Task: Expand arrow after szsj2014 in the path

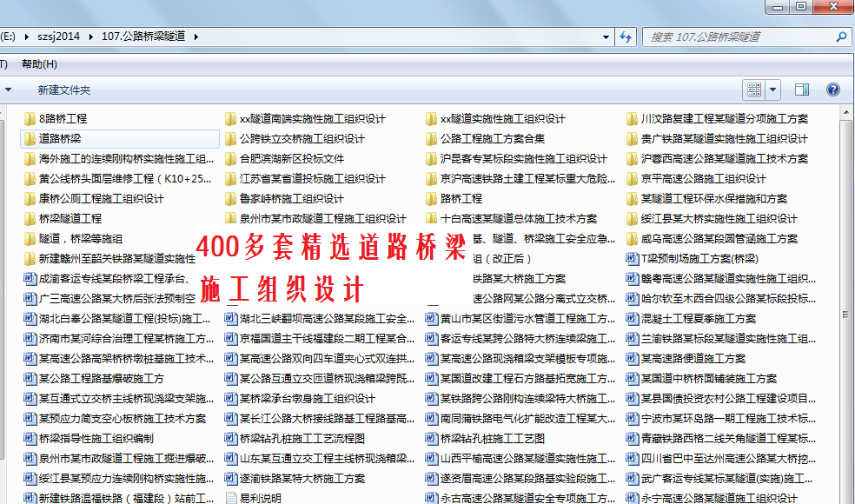Action: pos(89,36)
